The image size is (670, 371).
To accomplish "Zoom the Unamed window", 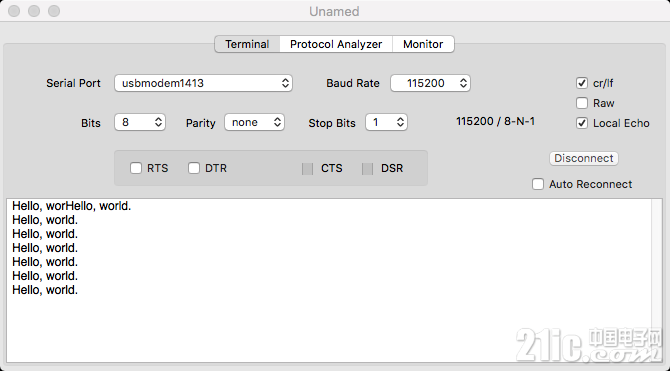I will tap(54, 11).
